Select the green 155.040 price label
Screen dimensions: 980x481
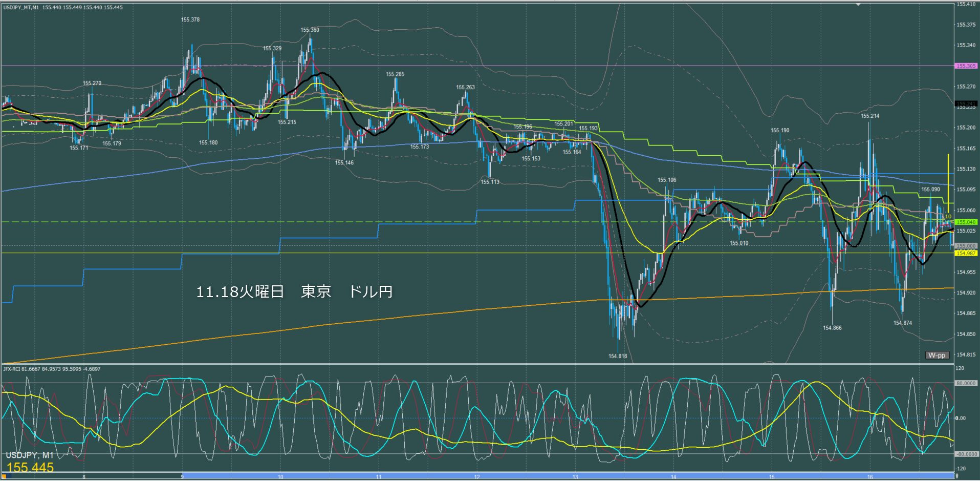click(x=966, y=222)
